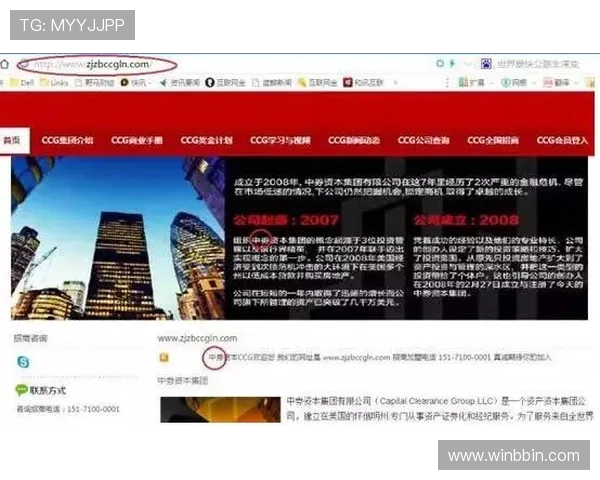600x480 pixels.
Task: Open the bookmark with the yellow pen icon
Action: (x=318, y=82)
